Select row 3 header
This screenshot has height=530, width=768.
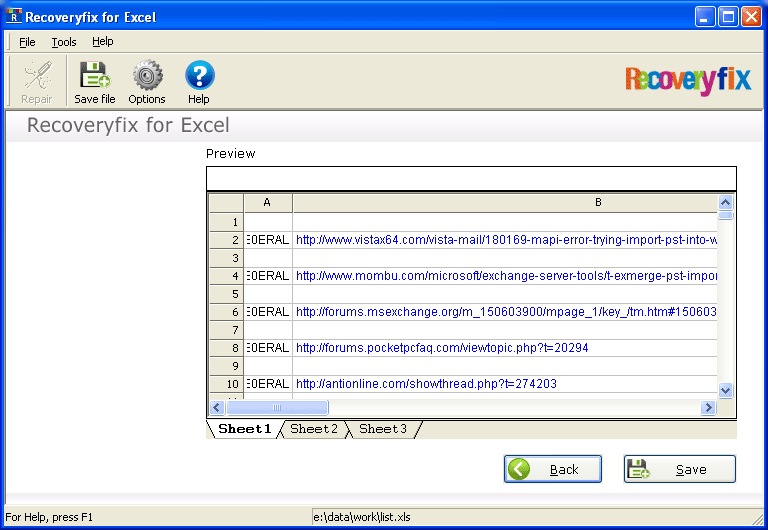pyautogui.click(x=226, y=258)
